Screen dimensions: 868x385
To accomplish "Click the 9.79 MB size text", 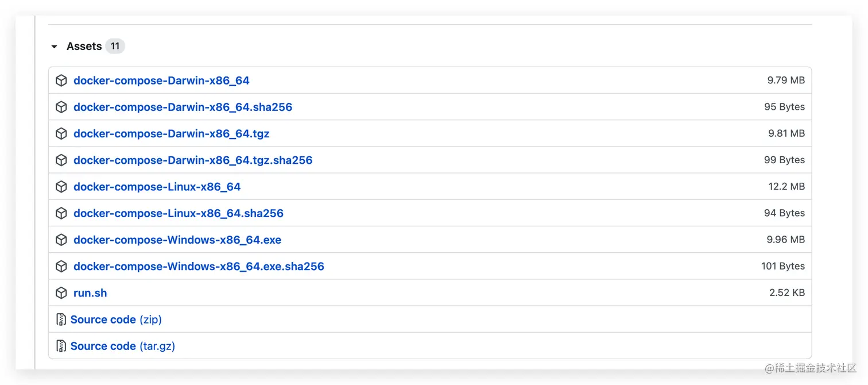I will pyautogui.click(x=786, y=80).
